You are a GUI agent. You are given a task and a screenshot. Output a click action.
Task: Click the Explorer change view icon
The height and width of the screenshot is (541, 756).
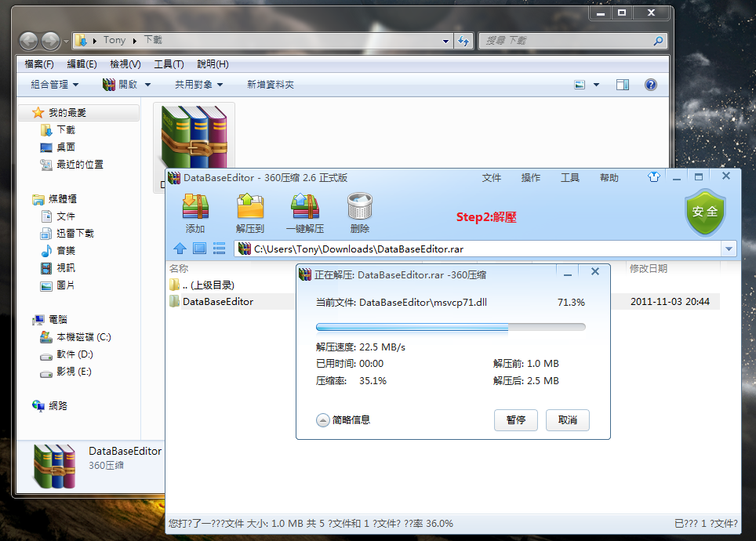(580, 85)
